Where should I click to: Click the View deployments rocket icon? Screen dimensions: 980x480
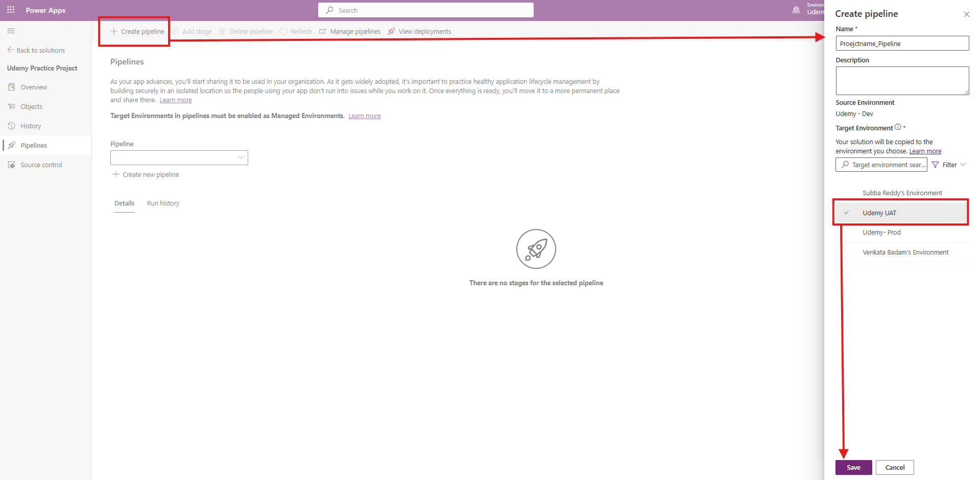pos(392,31)
